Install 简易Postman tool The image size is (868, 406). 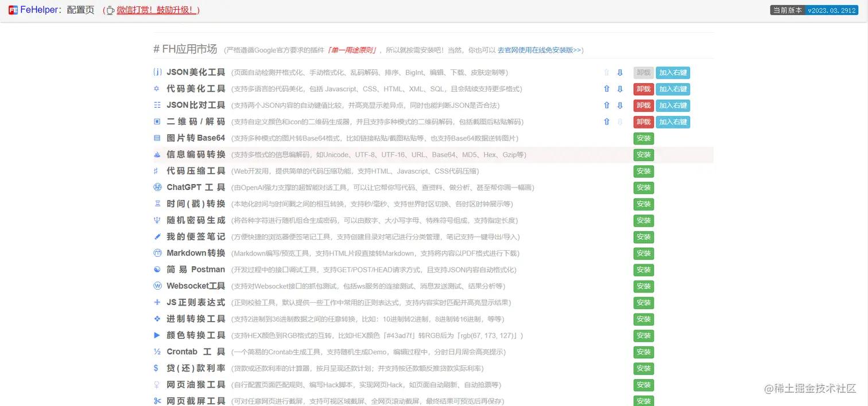tap(644, 270)
